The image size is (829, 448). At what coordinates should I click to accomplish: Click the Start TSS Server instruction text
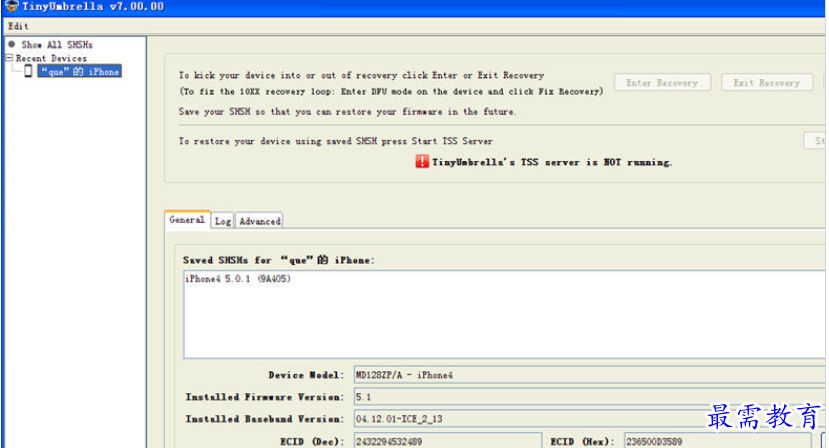[335, 141]
